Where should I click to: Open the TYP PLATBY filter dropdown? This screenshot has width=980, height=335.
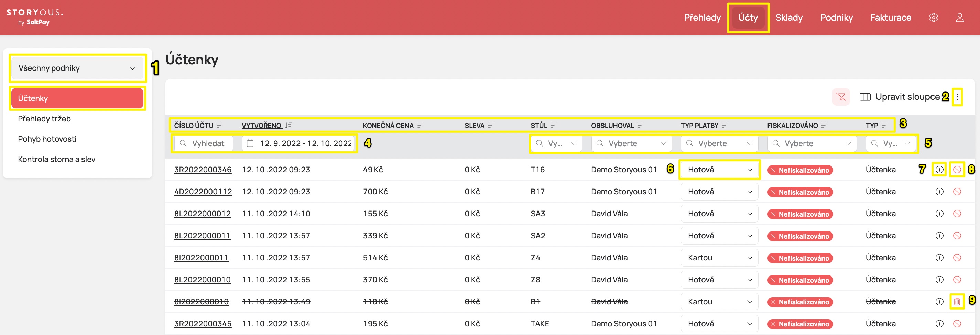click(x=719, y=143)
